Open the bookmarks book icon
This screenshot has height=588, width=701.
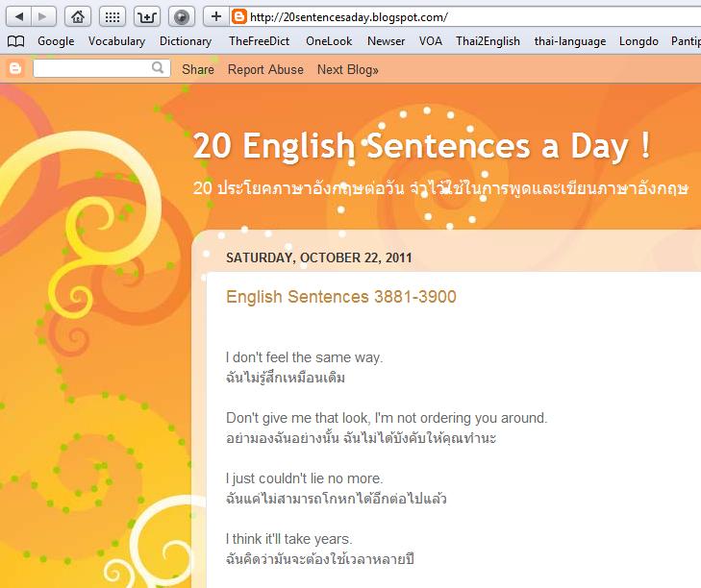[16, 41]
